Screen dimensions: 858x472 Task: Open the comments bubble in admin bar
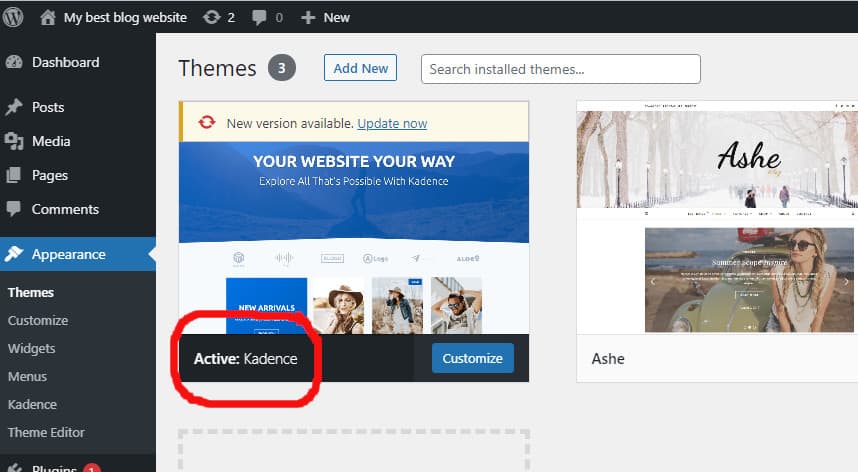pos(259,18)
